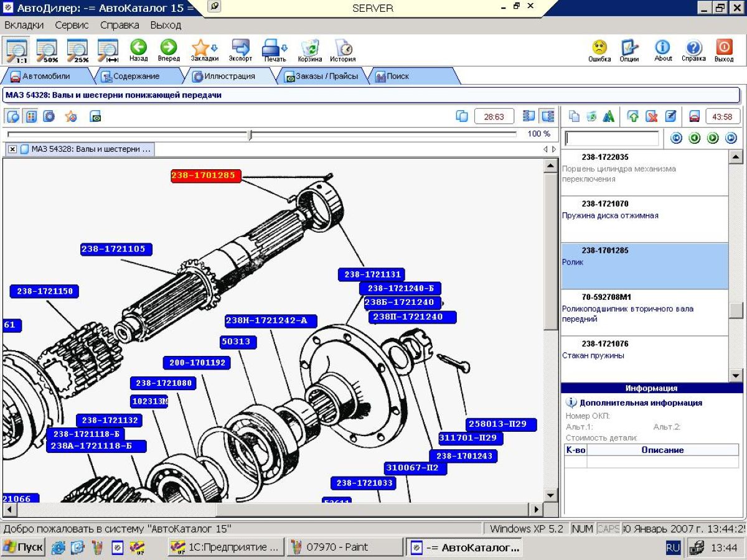Close the МАЗ 54328 document tab
Image resolution: width=747 pixels, height=560 pixels.
point(12,149)
